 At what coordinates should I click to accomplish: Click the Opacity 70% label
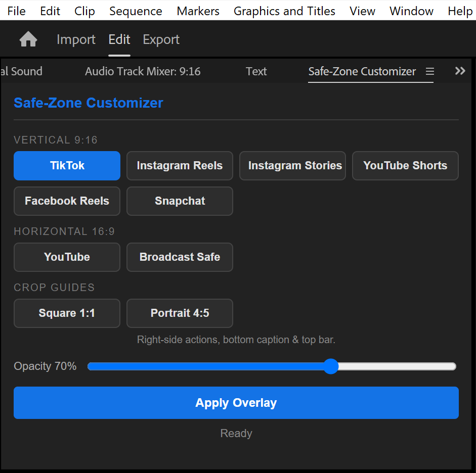pos(45,366)
